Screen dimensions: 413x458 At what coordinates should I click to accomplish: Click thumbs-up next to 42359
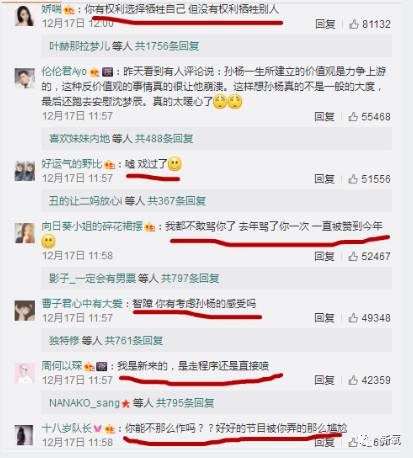coord(353,380)
